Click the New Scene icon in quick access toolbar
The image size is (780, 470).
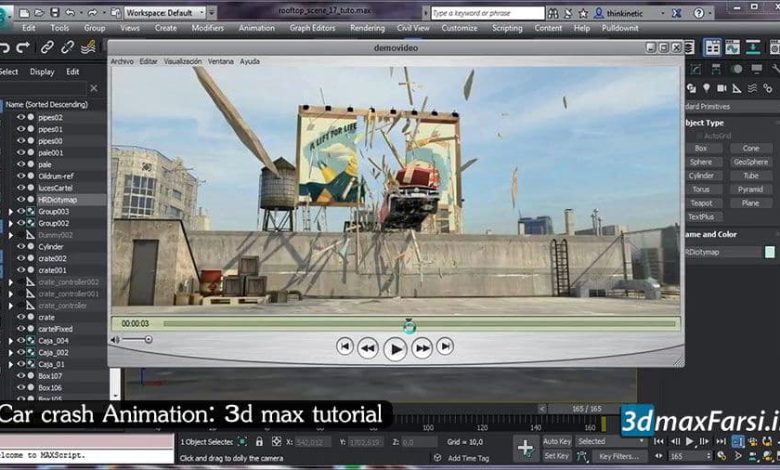click(23, 12)
